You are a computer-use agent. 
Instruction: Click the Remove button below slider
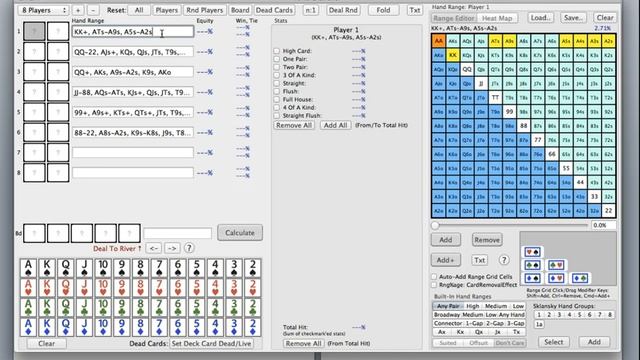(487, 240)
